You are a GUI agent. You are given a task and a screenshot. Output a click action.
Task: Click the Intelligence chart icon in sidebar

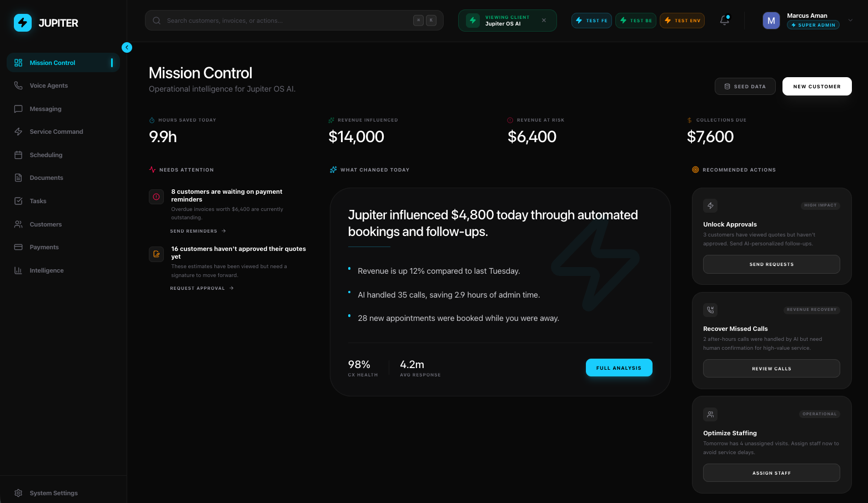pyautogui.click(x=18, y=270)
